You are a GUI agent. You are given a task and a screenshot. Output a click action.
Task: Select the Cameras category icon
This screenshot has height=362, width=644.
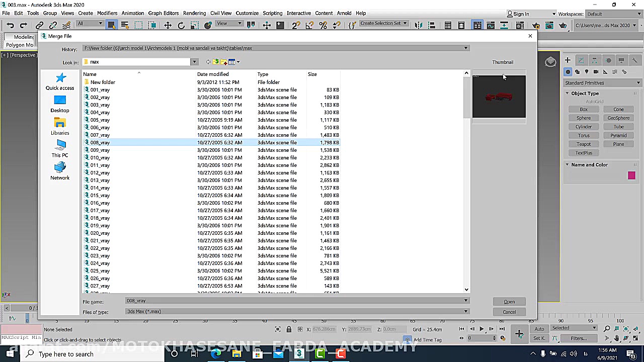pos(596,72)
